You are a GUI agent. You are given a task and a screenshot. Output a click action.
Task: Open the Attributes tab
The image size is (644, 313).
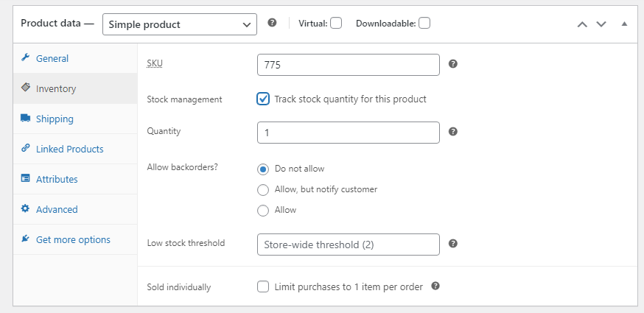click(x=57, y=179)
